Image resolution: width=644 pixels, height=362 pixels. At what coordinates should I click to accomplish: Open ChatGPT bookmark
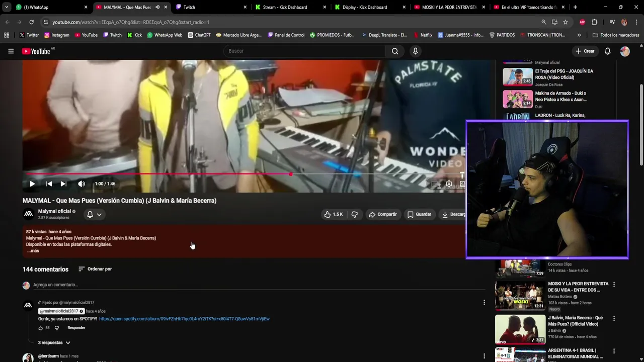(x=199, y=35)
